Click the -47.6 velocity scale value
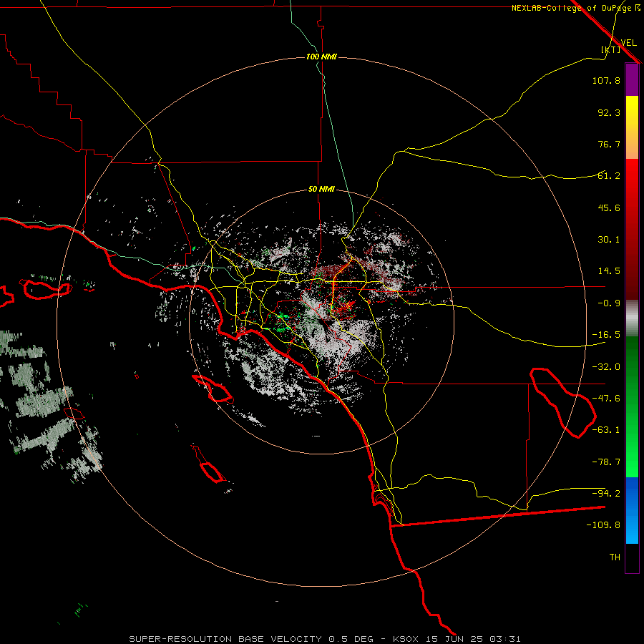 [x=606, y=399]
